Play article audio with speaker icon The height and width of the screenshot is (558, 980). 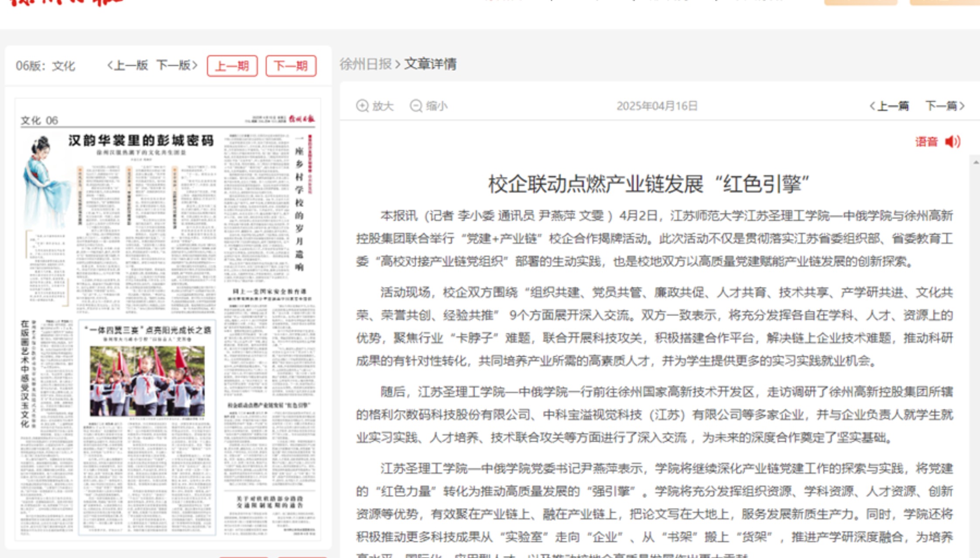tap(953, 141)
